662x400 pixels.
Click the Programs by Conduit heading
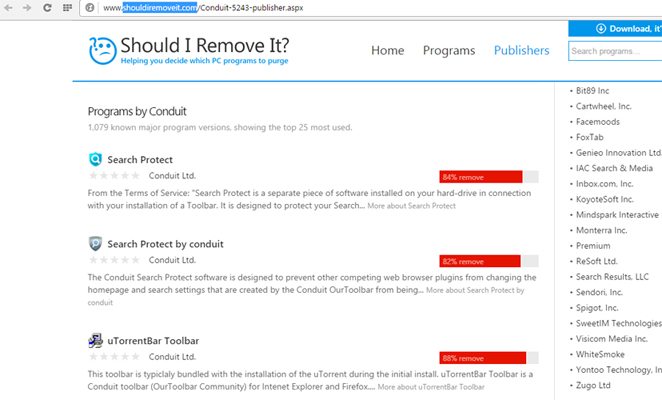[x=137, y=112]
